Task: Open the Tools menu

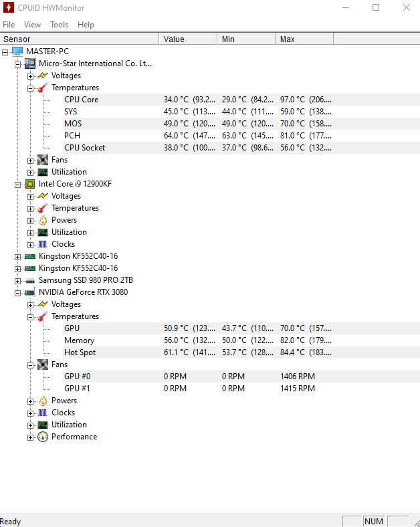Action: 59,25
